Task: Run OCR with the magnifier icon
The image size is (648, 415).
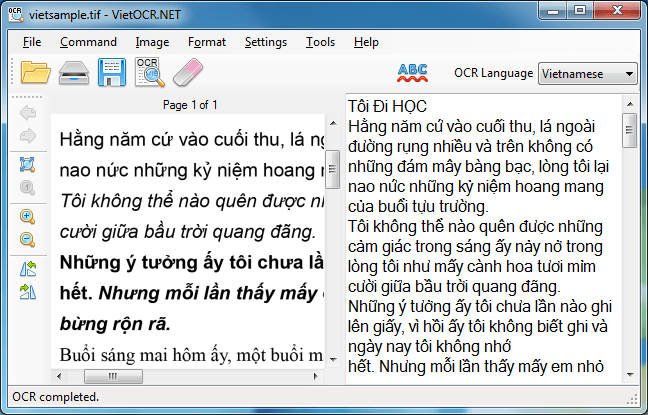Action: click(148, 73)
